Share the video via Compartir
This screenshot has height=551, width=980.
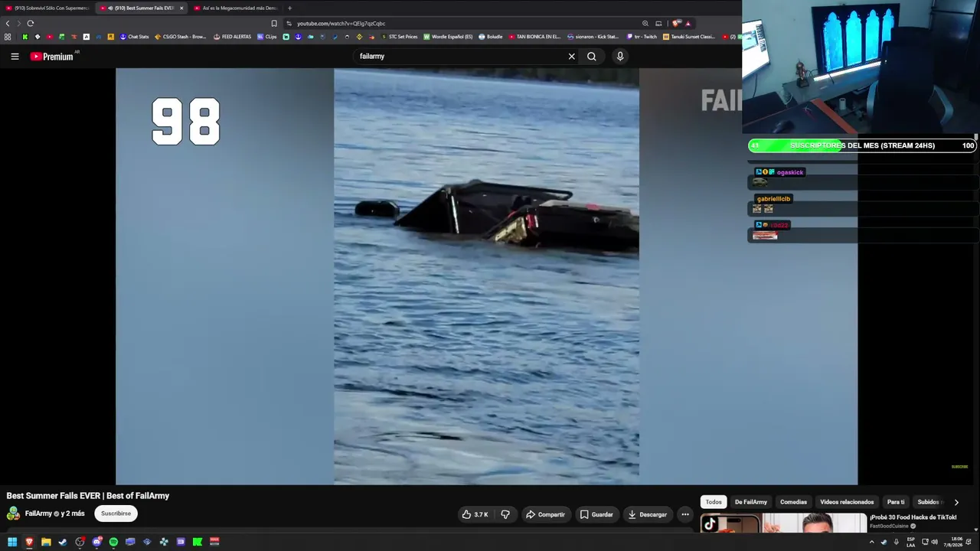545,514
